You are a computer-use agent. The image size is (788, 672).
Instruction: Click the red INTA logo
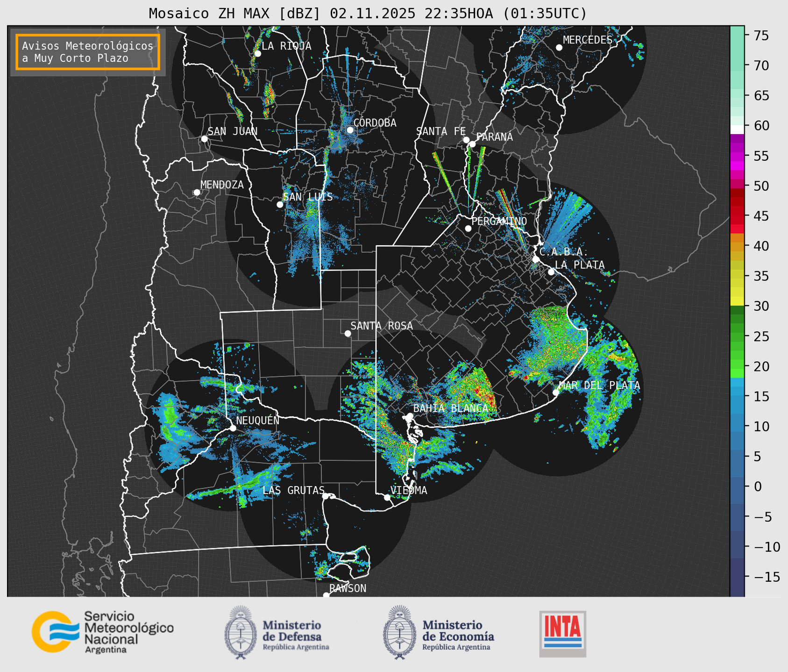[x=562, y=633]
